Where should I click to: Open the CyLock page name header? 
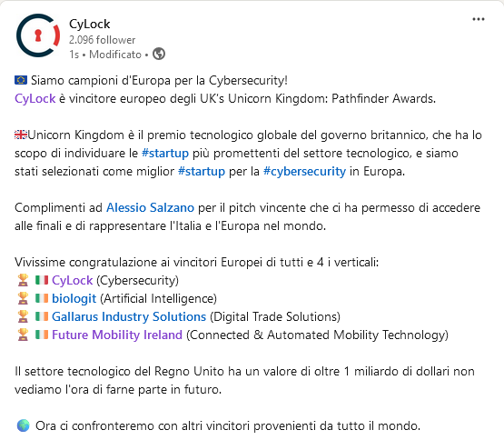tap(89, 24)
